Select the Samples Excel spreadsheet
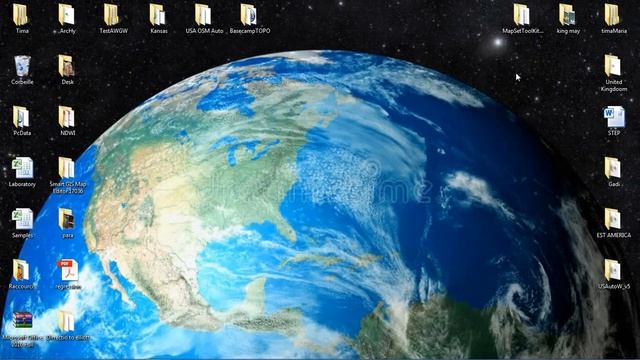 pos(22,219)
